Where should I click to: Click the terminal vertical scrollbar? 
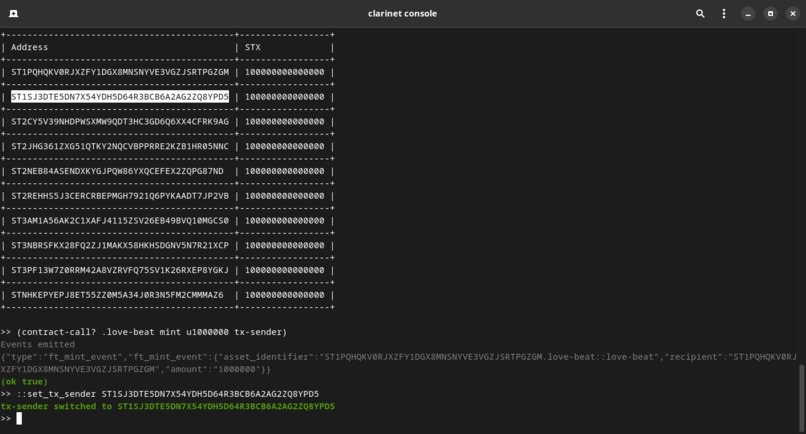tap(802, 396)
